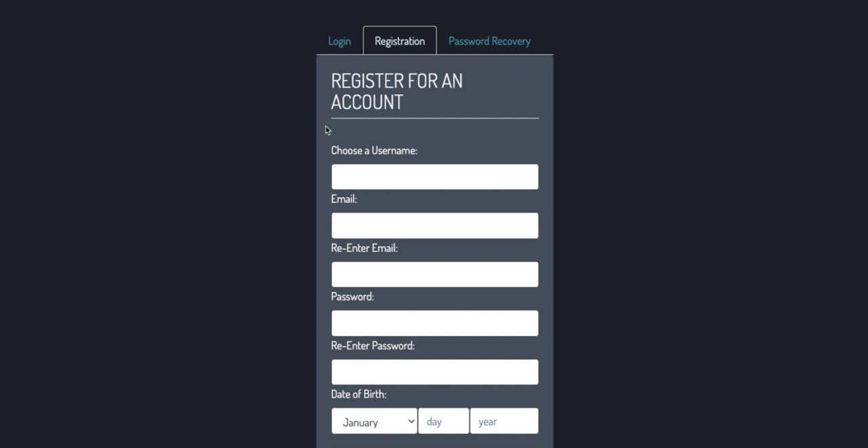Click the Re-Enter Email text box
The width and height of the screenshot is (868, 448).
[x=435, y=274]
